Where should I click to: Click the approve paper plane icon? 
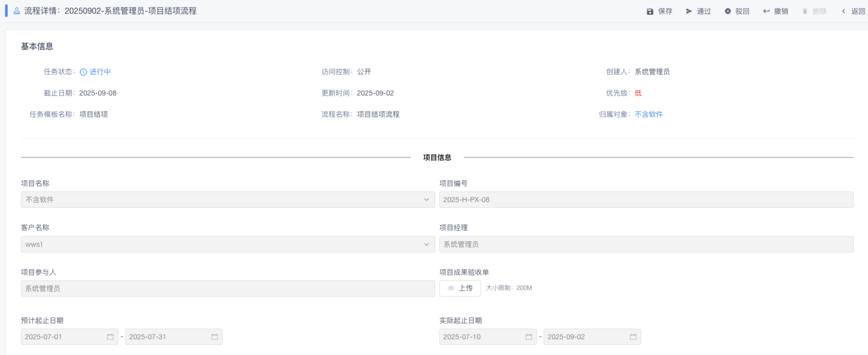(x=689, y=11)
